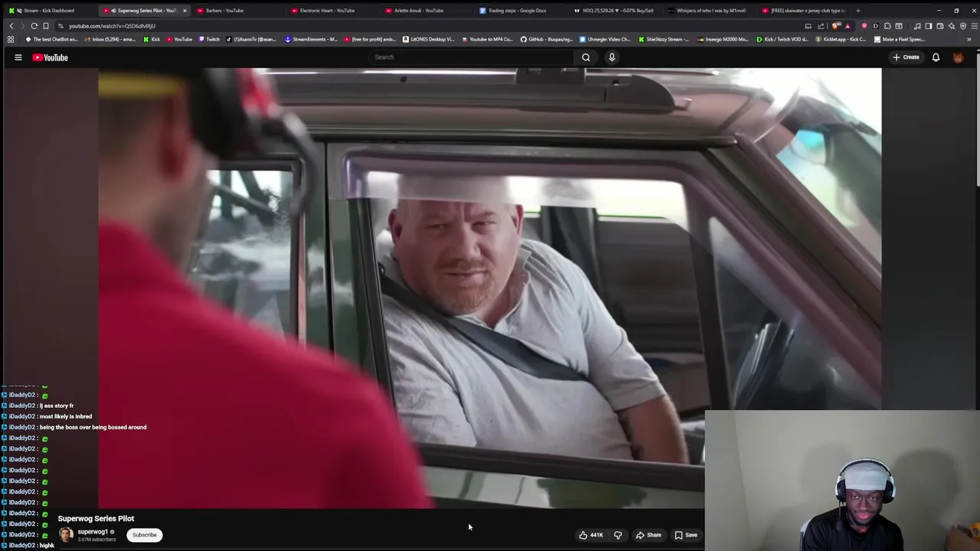
Task: Expand the bookmarks overflow chevron
Action: 971,39
